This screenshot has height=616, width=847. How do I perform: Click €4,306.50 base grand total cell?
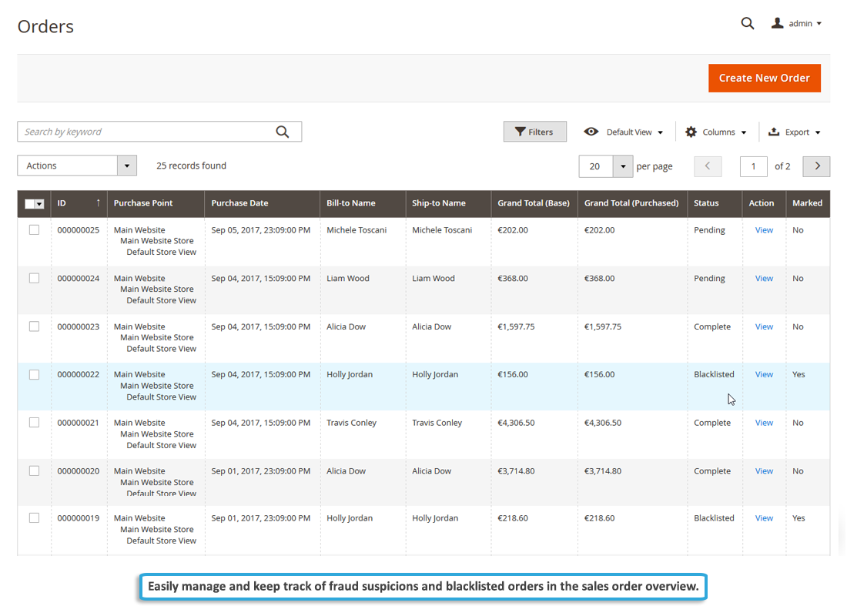516,423
